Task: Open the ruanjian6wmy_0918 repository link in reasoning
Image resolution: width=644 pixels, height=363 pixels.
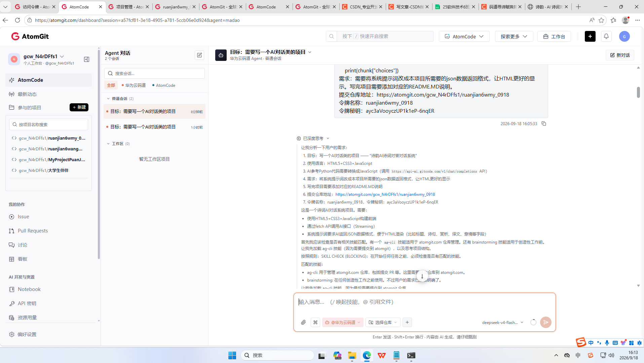Action: coord(385,194)
